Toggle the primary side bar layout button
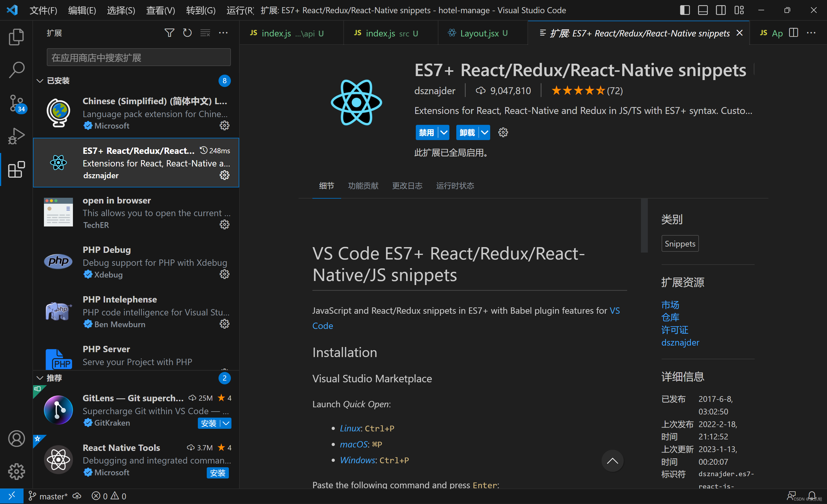The height and width of the screenshot is (504, 827). coord(685,10)
